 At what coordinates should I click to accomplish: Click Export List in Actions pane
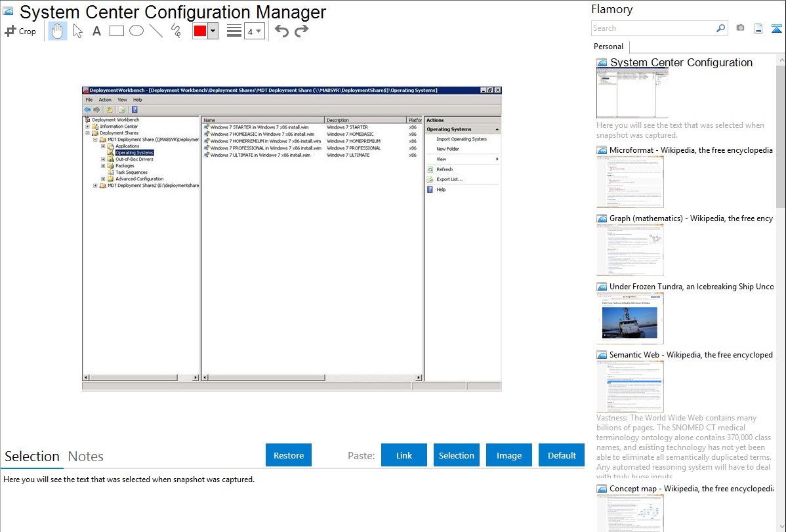pyautogui.click(x=449, y=179)
